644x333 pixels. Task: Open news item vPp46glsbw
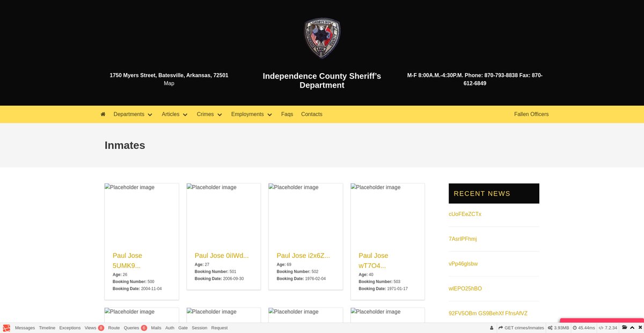tap(463, 264)
